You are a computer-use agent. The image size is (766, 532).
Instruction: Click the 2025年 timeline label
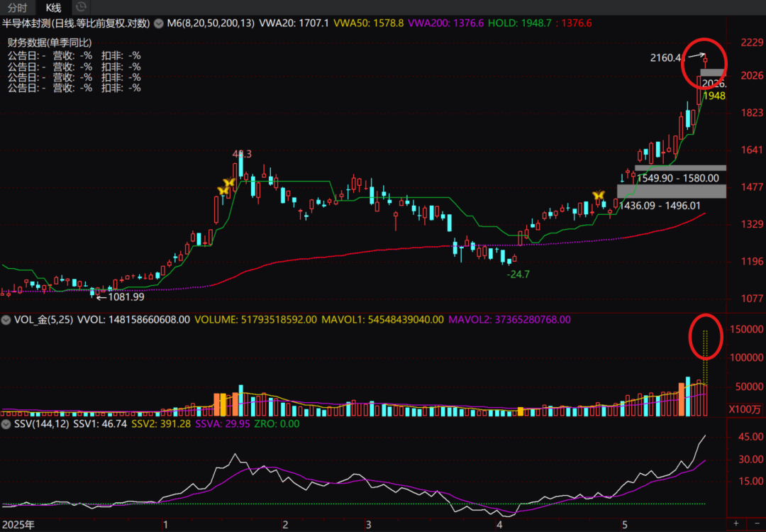click(x=18, y=525)
